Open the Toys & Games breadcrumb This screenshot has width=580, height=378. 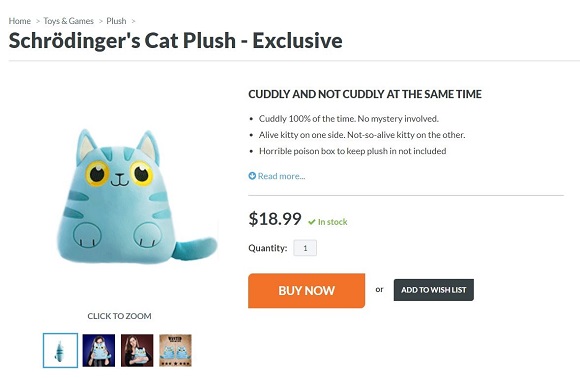pyautogui.click(x=68, y=21)
